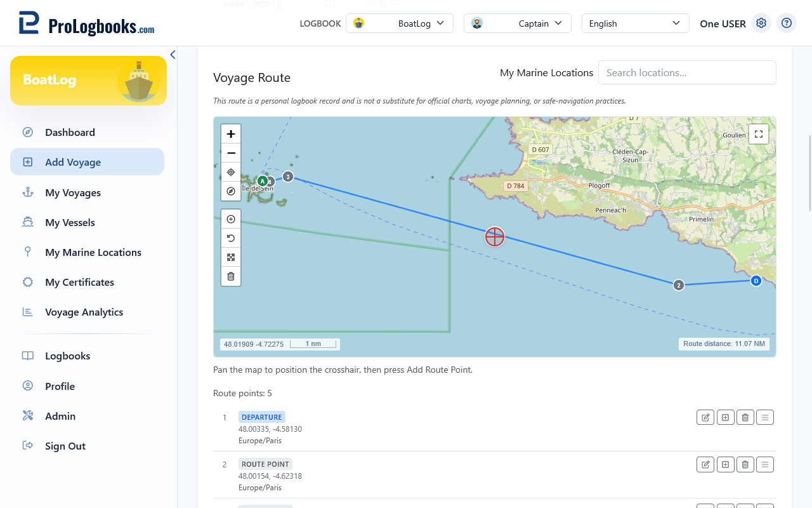Viewport: 812px width, 508px height.
Task: Insert point after route point 2
Action: click(725, 464)
